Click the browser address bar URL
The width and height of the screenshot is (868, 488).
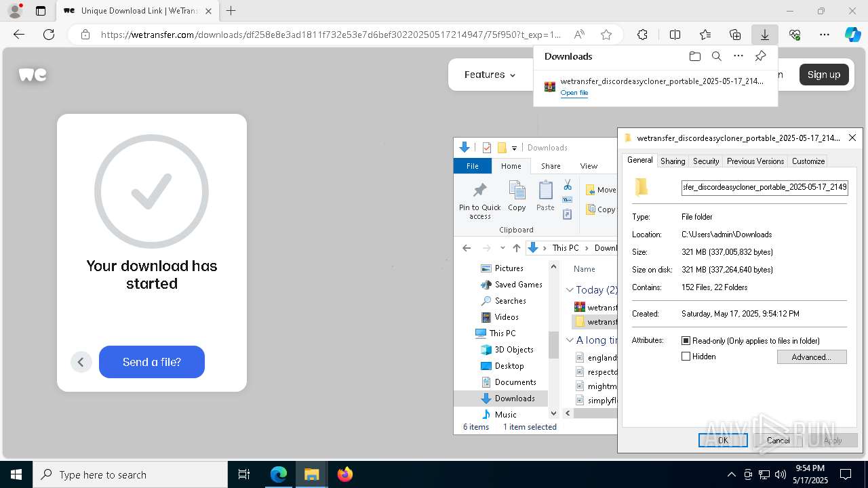(x=331, y=35)
